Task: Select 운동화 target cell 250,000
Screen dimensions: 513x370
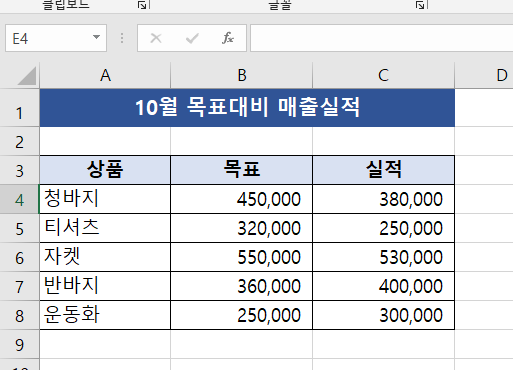Action: pos(242,315)
